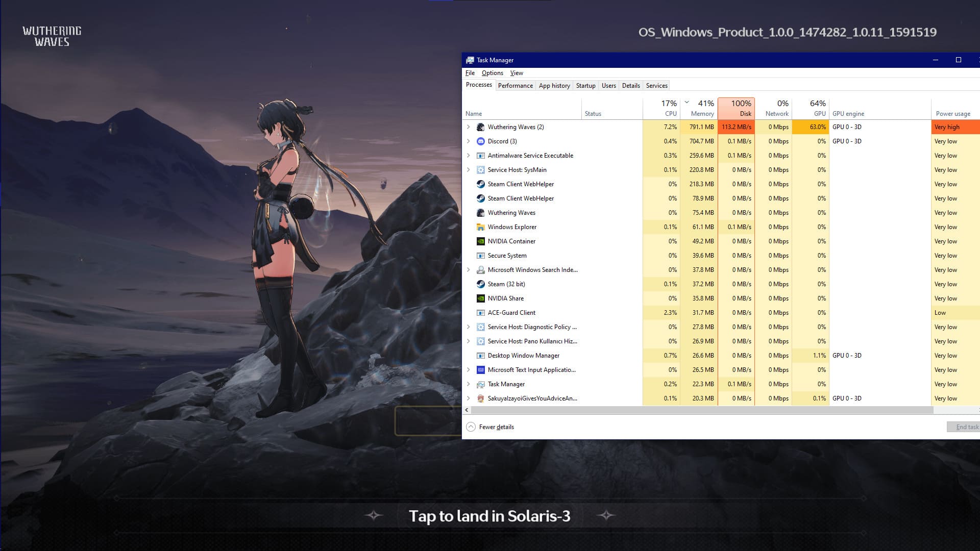The height and width of the screenshot is (551, 980).
Task: Expand the Discord (3) process group
Action: pos(468,141)
